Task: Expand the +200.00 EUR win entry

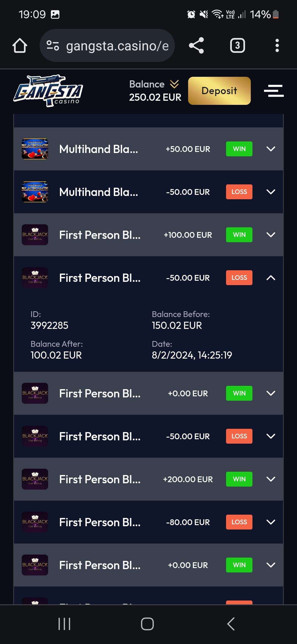Action: (271, 479)
